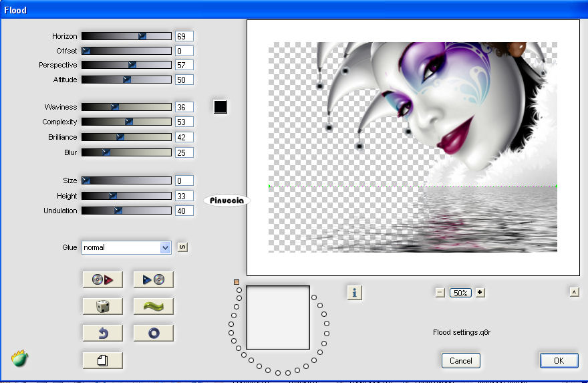
Task: Click the Complexity value field 53
Action: click(184, 122)
